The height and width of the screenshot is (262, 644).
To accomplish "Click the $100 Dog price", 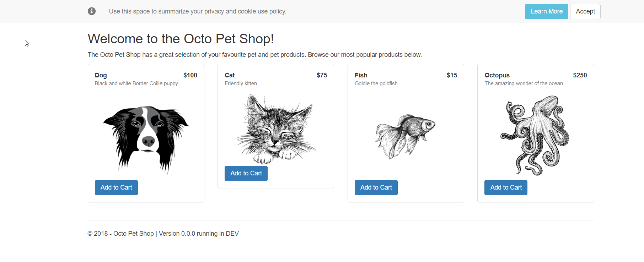I will (190, 75).
